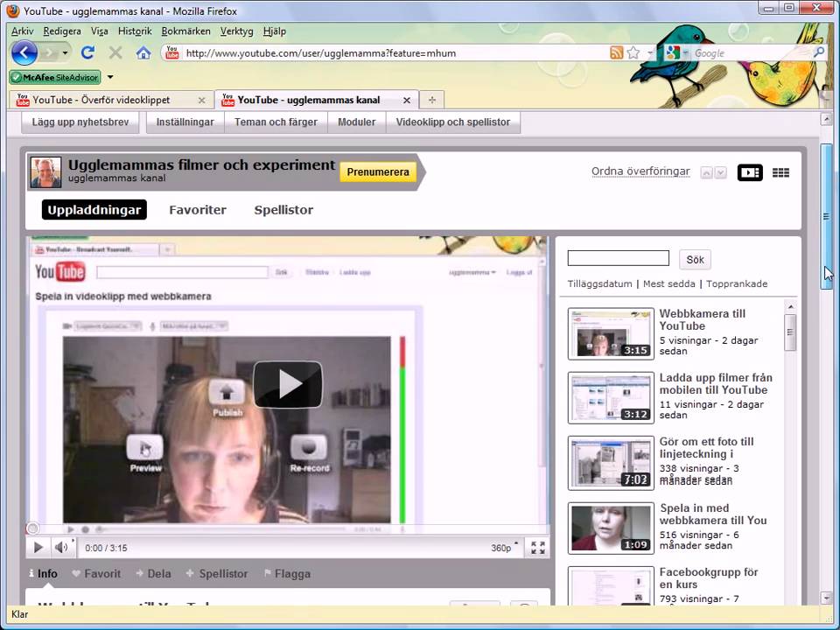Click the Ordna överföringar link
Screen dimensions: 840x630
tap(640, 171)
